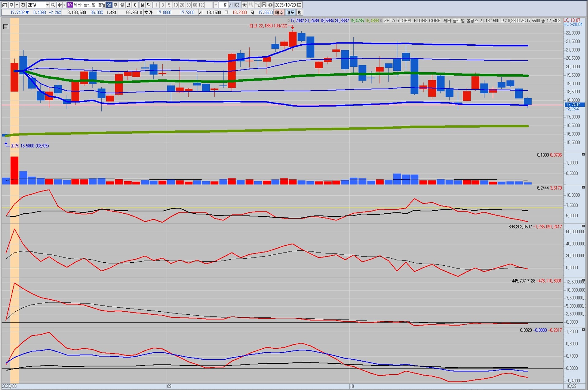This screenshot has height=390, width=588.
Task: Open the dropdown beside the 주 button
Action: (x=17, y=5)
